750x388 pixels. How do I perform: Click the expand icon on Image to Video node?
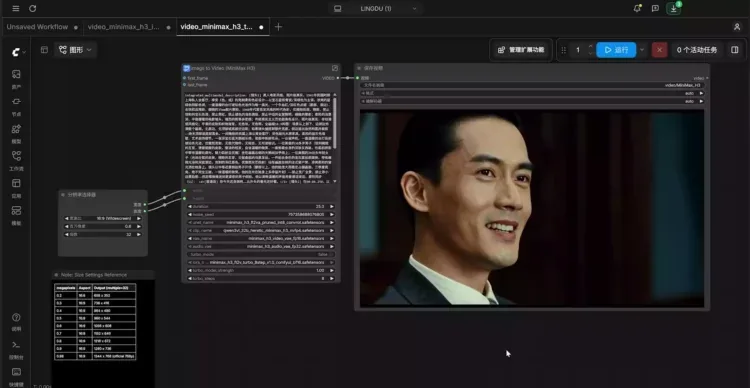[335, 68]
